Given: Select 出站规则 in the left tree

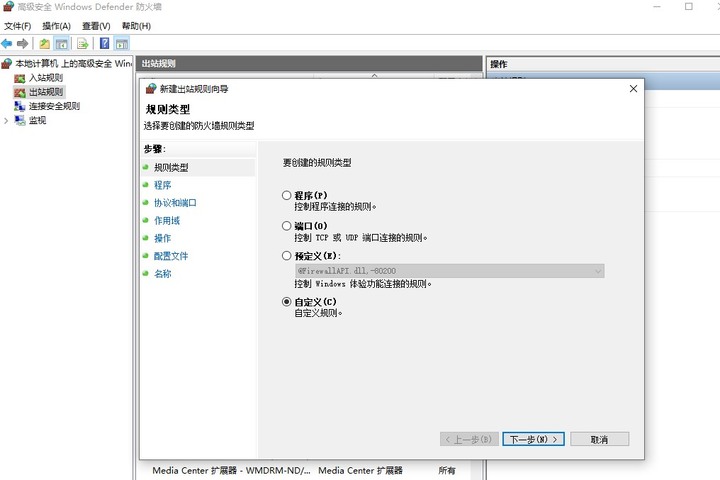Looking at the screenshot, I should click(46, 92).
